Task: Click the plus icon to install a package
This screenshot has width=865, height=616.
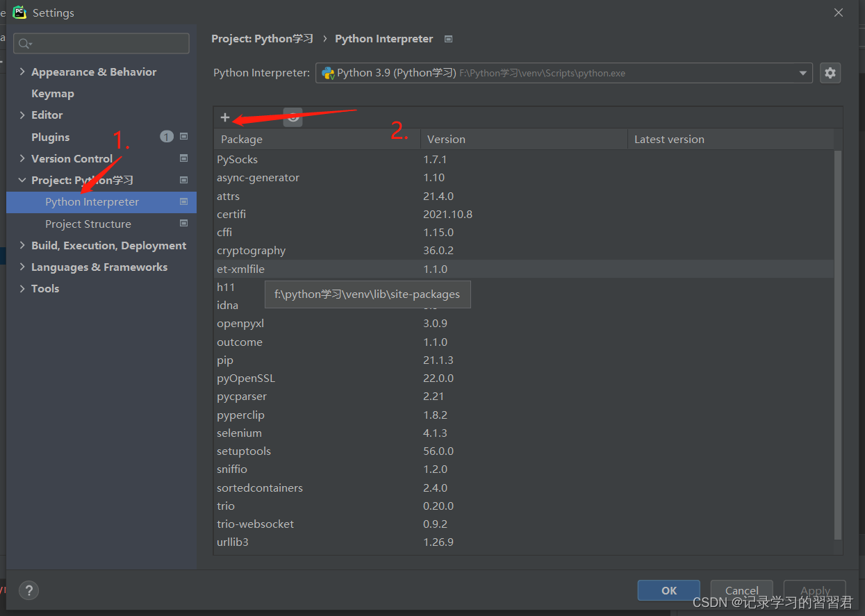Action: [224, 117]
